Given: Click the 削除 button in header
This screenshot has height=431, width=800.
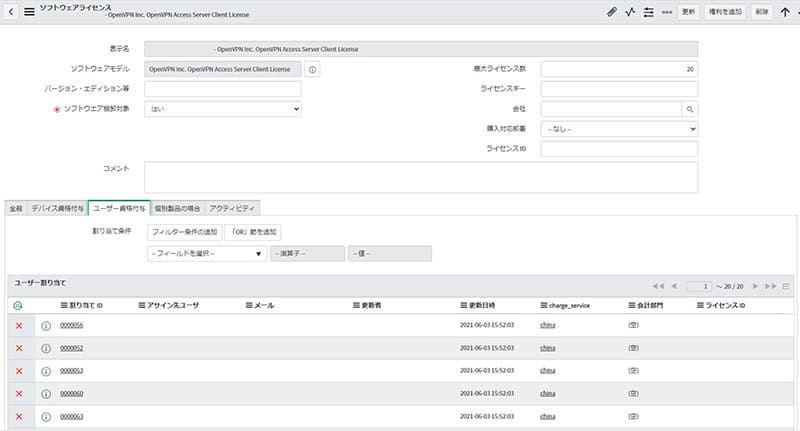Looking at the screenshot, I should point(762,12).
